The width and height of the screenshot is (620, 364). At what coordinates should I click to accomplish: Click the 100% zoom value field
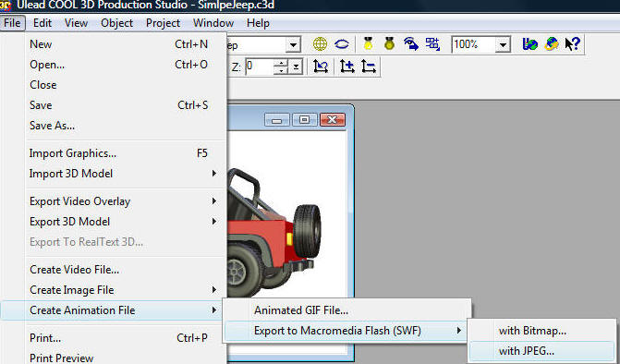tap(474, 44)
